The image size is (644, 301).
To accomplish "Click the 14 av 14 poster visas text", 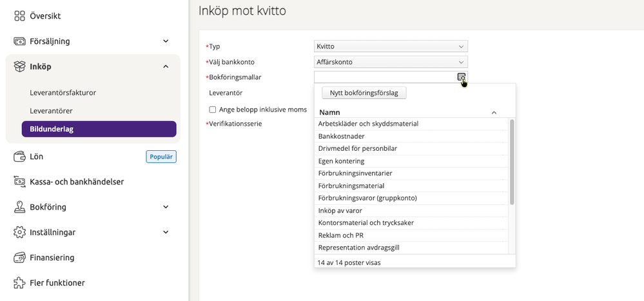I will click(x=349, y=262).
